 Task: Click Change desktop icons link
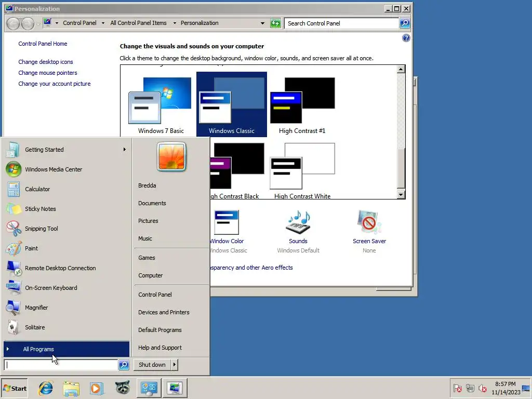46,62
